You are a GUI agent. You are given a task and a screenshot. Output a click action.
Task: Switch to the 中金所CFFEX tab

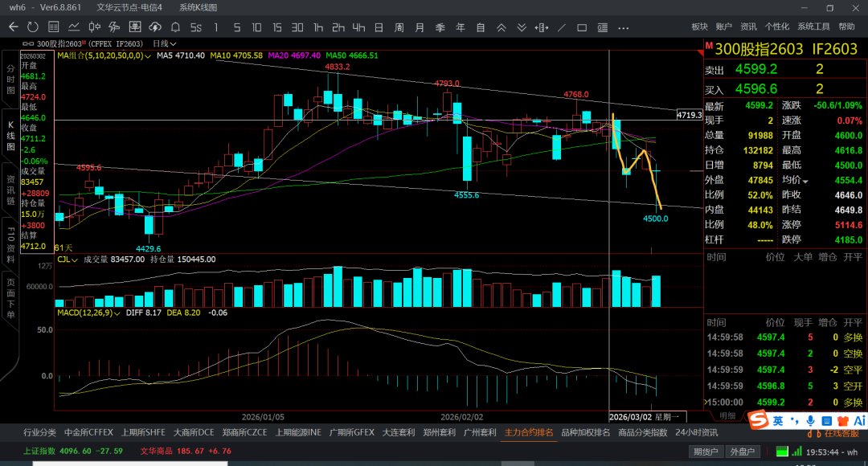[88, 433]
